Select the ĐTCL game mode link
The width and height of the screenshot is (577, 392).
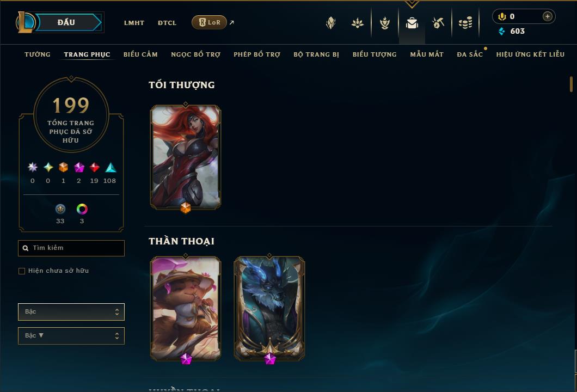[167, 23]
